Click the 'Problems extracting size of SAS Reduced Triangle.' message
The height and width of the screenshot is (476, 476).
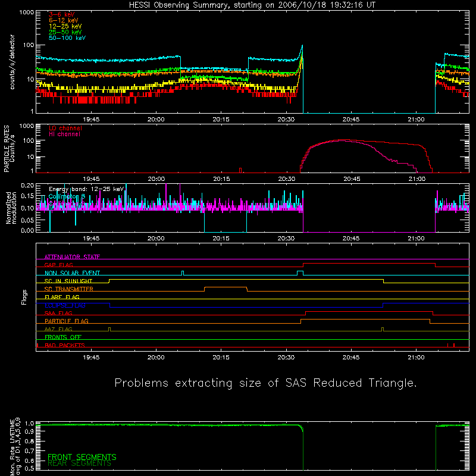(x=265, y=383)
